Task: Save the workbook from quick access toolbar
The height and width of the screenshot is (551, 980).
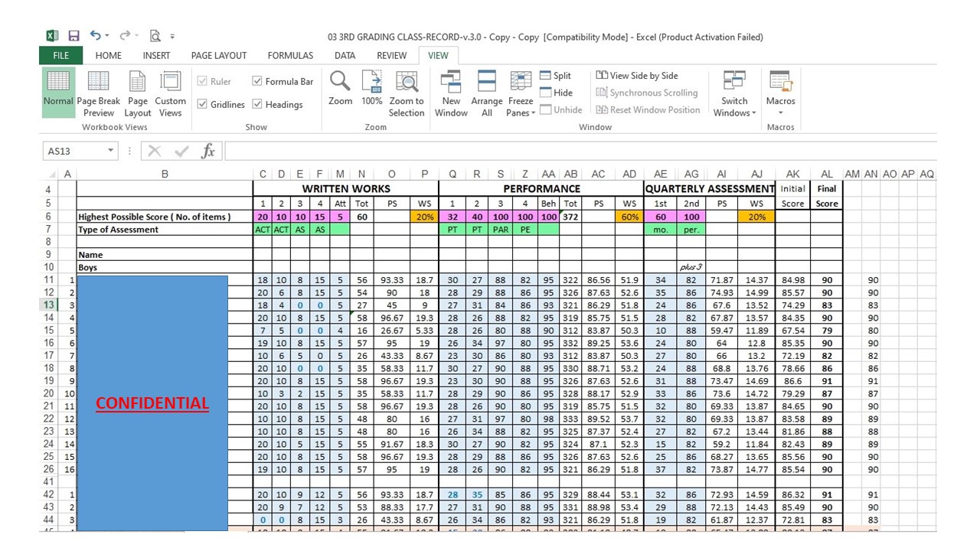Action: coord(74,36)
